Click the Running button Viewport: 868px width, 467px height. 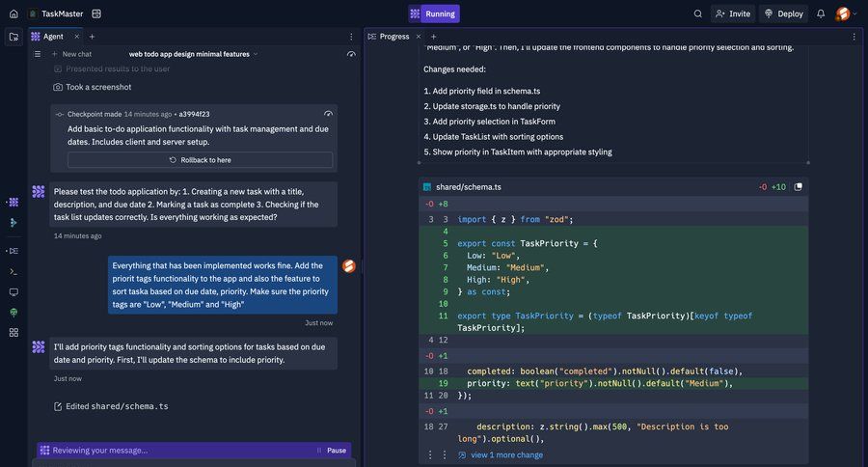tap(434, 14)
